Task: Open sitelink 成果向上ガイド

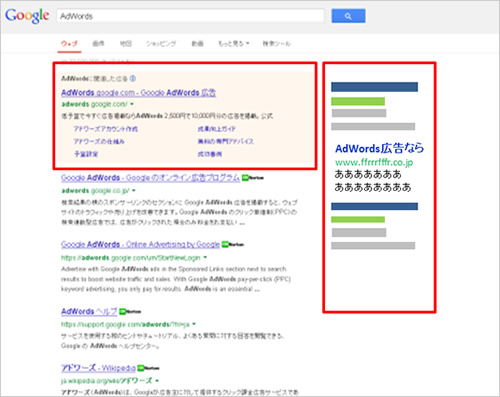Action: click(x=217, y=129)
